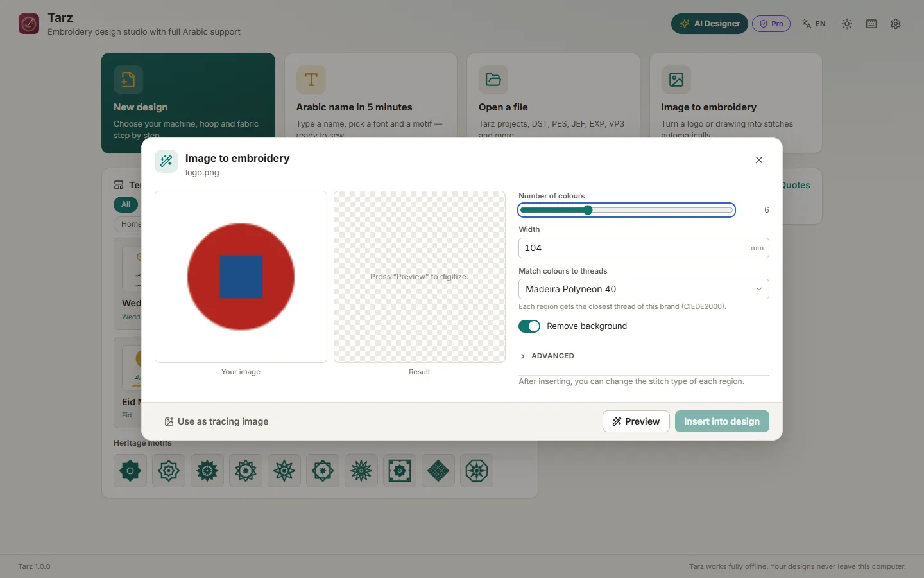Open keyboard shortcuts via keyboard icon

tap(871, 24)
